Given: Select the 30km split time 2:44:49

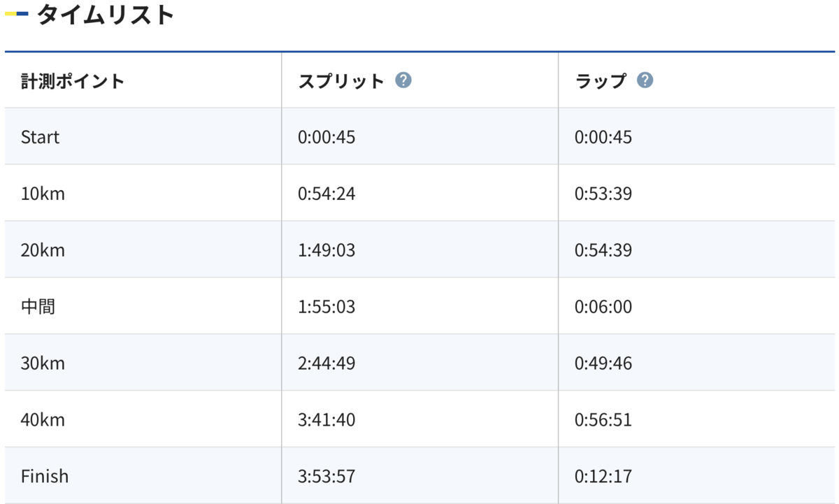Looking at the screenshot, I should [x=327, y=363].
